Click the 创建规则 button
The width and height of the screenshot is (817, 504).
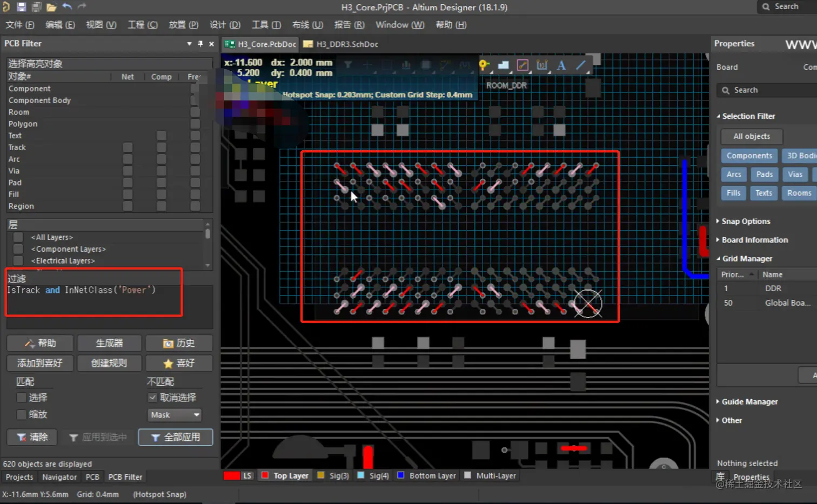pos(109,363)
